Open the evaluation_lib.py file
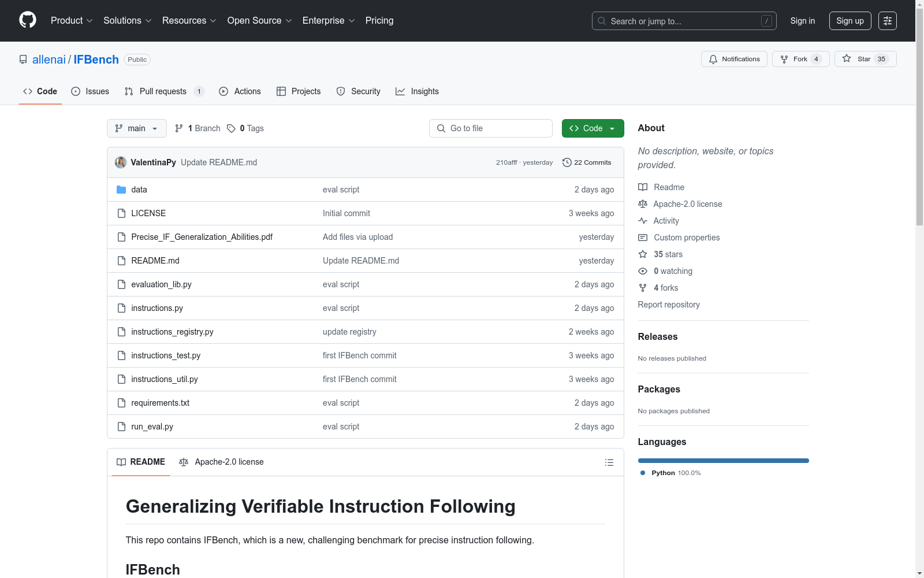The width and height of the screenshot is (924, 578). pyautogui.click(x=161, y=284)
